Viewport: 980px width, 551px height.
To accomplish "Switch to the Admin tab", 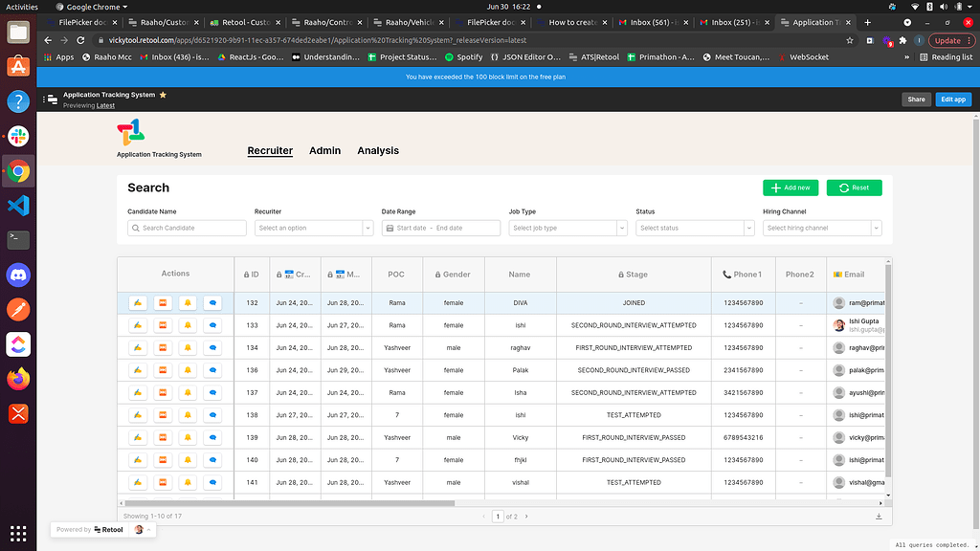I will [324, 150].
